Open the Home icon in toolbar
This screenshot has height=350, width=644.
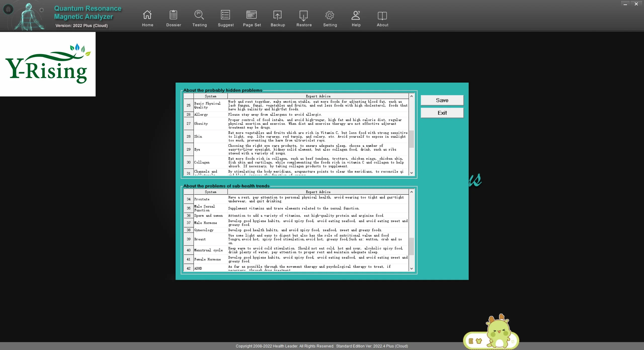[x=147, y=15]
